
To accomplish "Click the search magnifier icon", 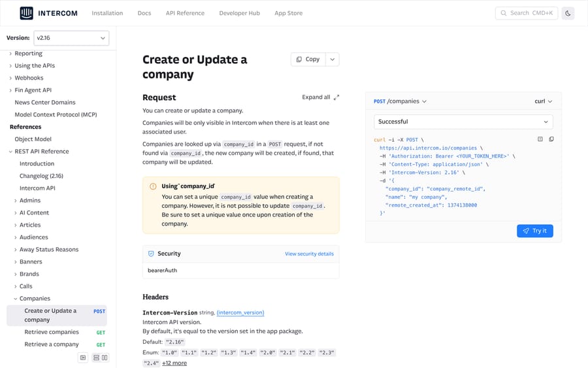I will tap(503, 13).
